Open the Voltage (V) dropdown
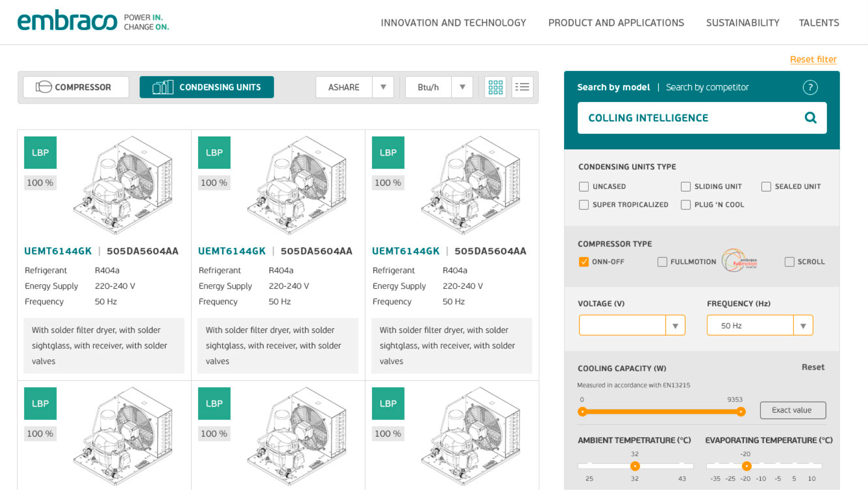Image resolution: width=868 pixels, height=490 pixels. (632, 325)
